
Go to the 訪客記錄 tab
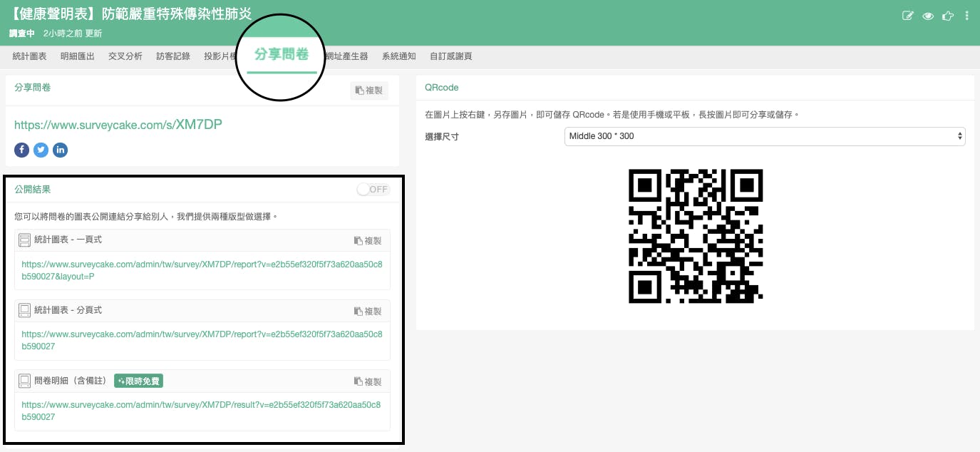(x=173, y=56)
